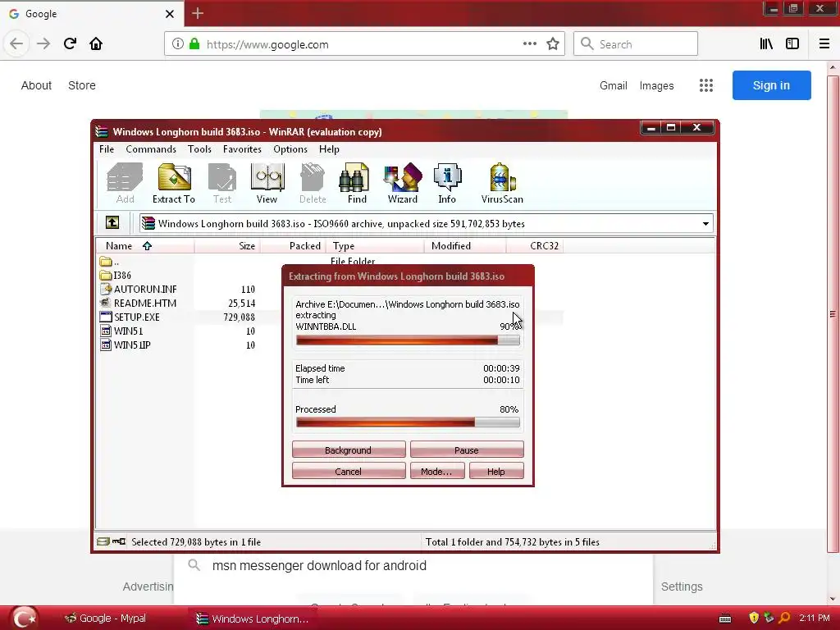Click the Test archive toolbar icon
The width and height of the screenshot is (840, 630).
(221, 183)
